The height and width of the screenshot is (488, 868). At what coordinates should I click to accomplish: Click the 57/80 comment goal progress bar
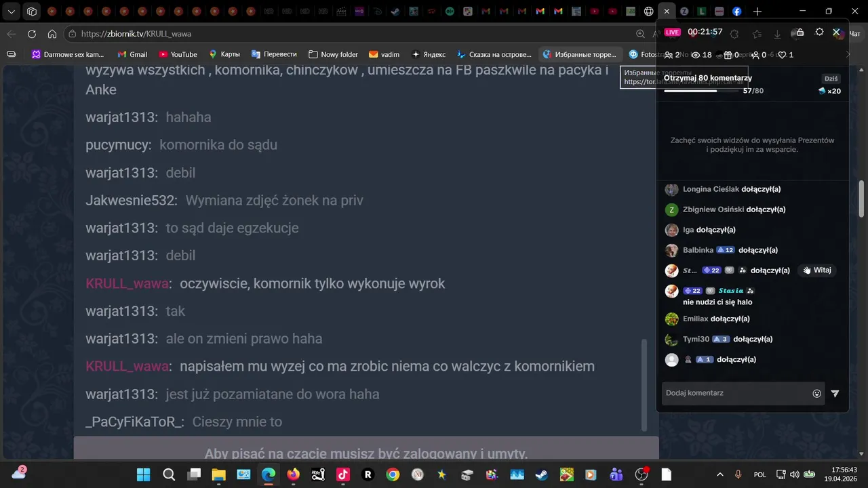pyautogui.click(x=701, y=91)
